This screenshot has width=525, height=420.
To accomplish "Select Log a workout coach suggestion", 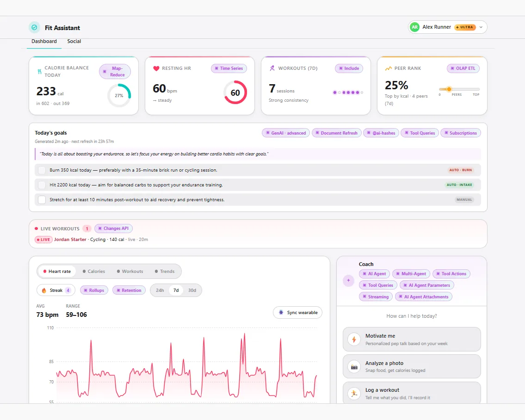I will (412, 393).
